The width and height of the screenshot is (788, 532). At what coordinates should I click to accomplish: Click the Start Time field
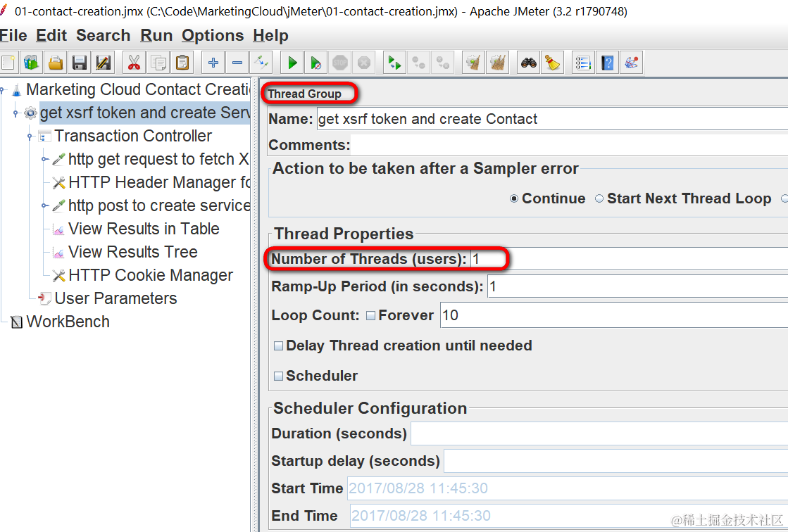click(x=568, y=488)
